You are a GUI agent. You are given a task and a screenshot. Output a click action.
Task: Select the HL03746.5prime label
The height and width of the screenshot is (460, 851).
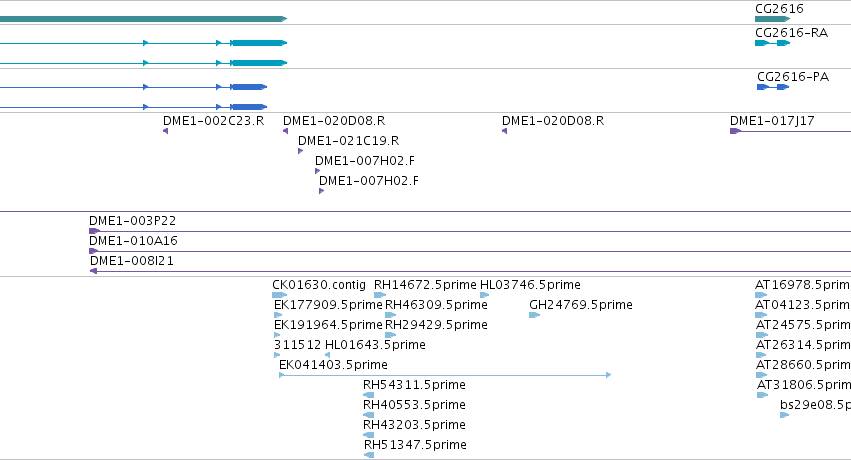[530, 285]
